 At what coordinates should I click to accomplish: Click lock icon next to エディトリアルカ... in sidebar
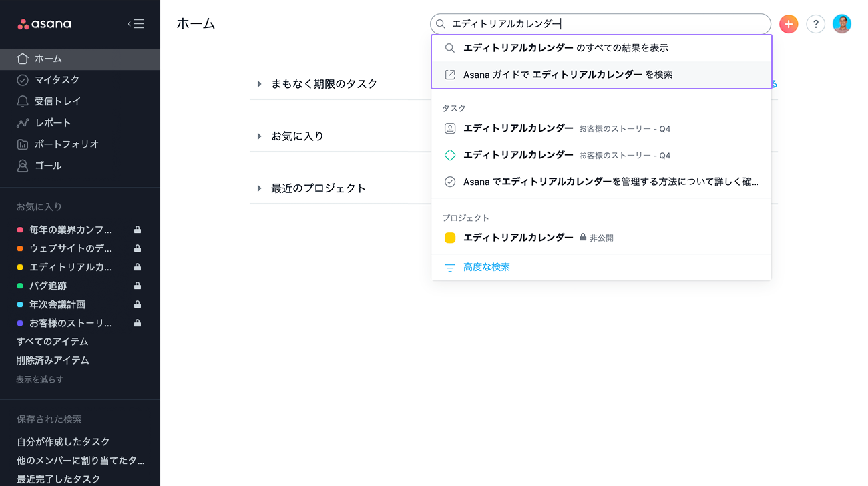tap(138, 267)
